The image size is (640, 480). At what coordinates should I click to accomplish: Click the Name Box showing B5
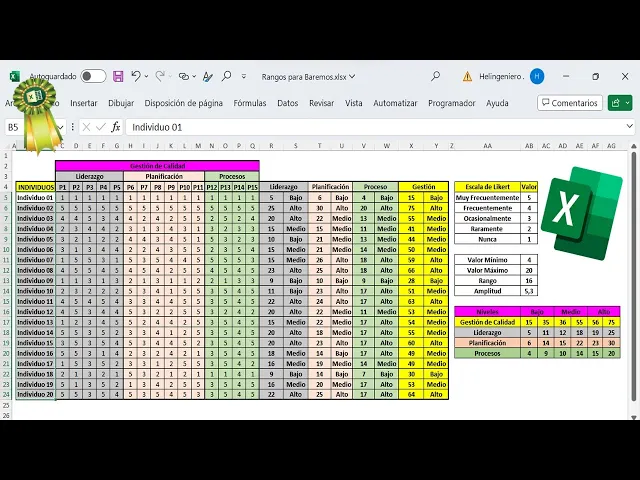point(35,127)
